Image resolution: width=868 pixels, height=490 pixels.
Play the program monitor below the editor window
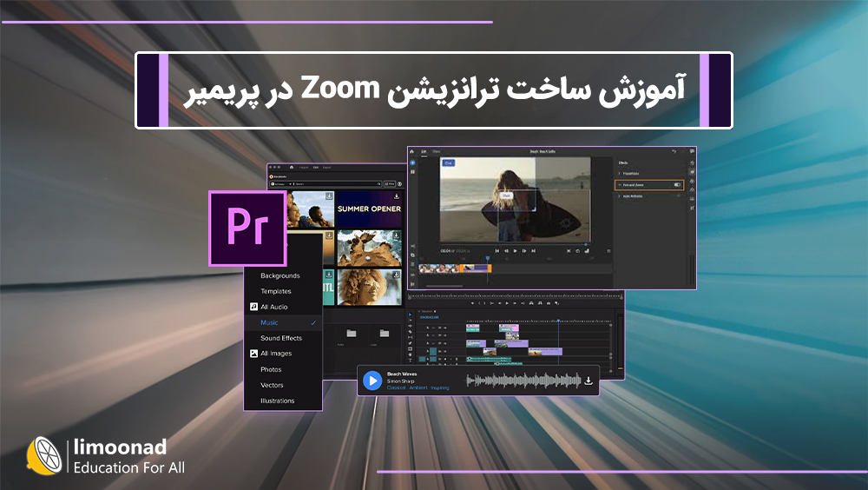point(507,303)
